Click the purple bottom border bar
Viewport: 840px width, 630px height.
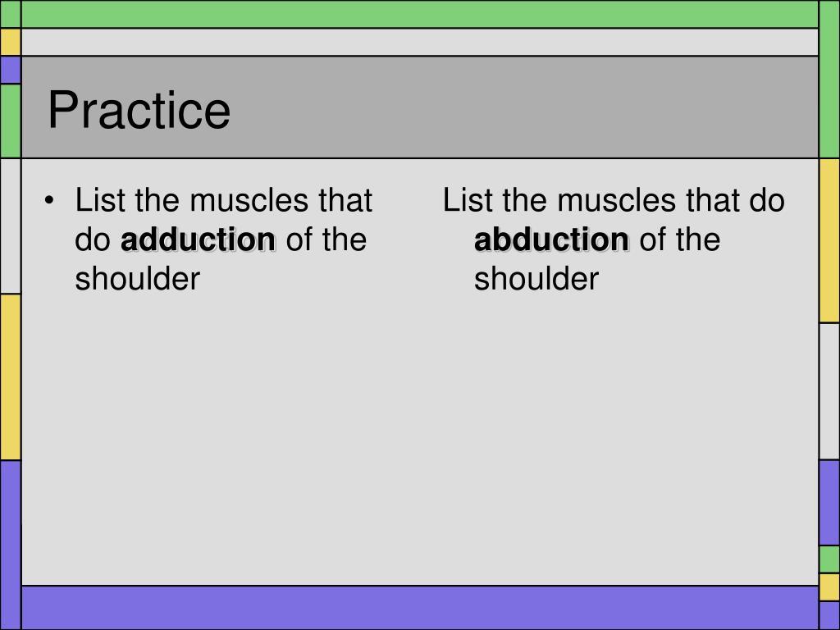420,608
